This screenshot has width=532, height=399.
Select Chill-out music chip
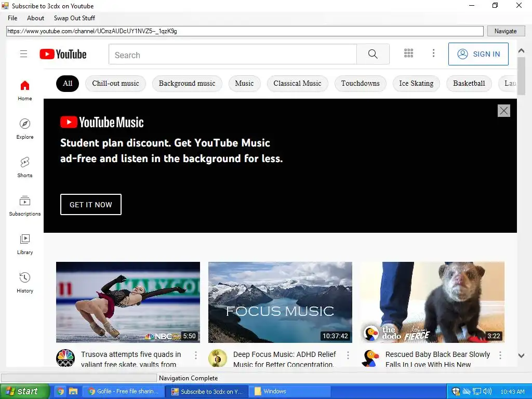(x=115, y=84)
